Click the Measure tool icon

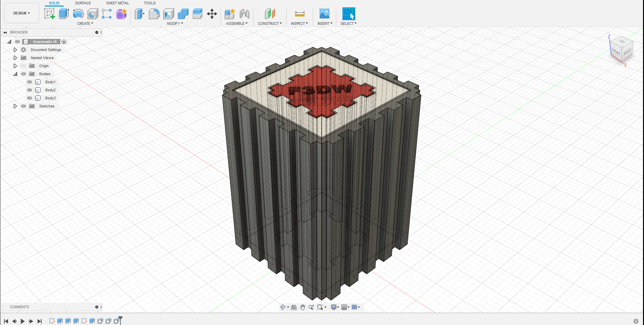coord(300,14)
